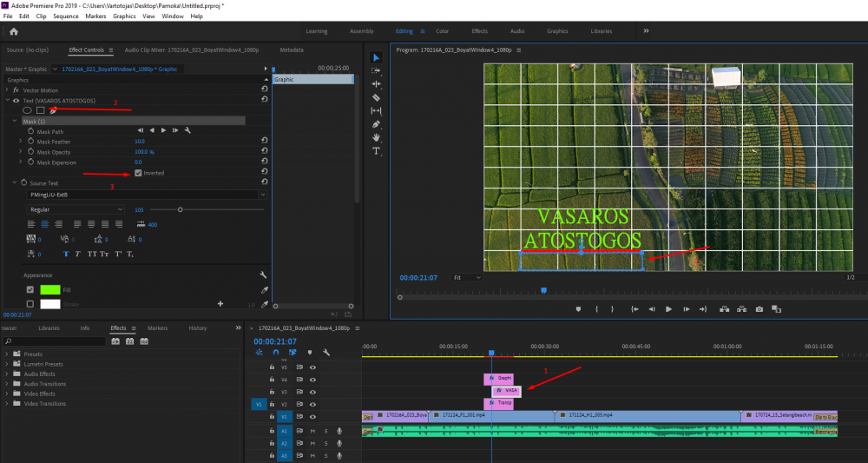Open timeline display settings wrench
The image size is (868, 463).
(x=326, y=352)
